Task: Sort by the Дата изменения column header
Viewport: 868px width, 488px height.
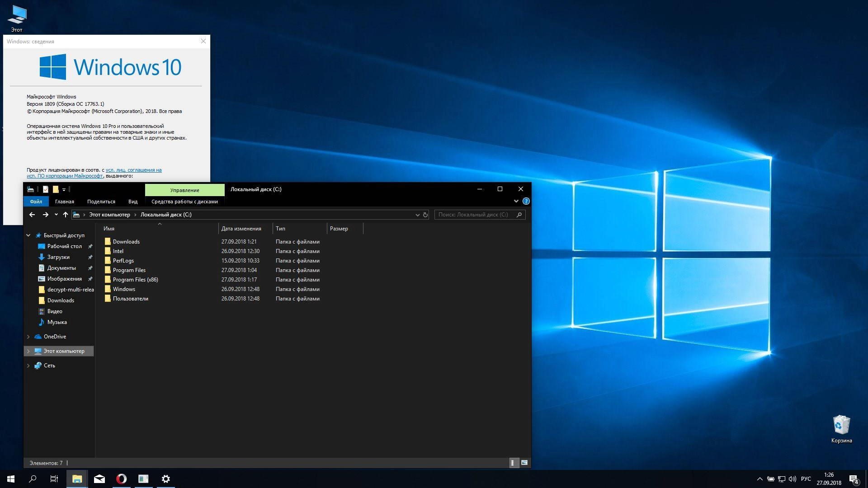Action: click(245, 229)
